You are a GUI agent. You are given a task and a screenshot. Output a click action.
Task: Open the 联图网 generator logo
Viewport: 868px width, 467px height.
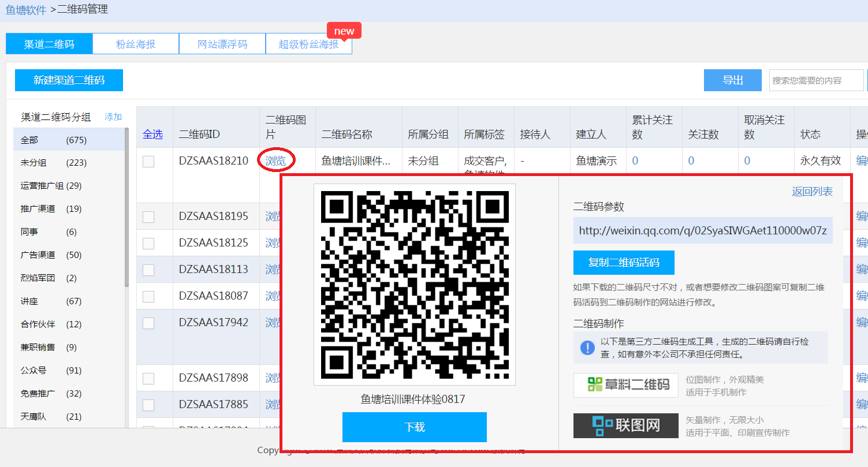coord(626,425)
